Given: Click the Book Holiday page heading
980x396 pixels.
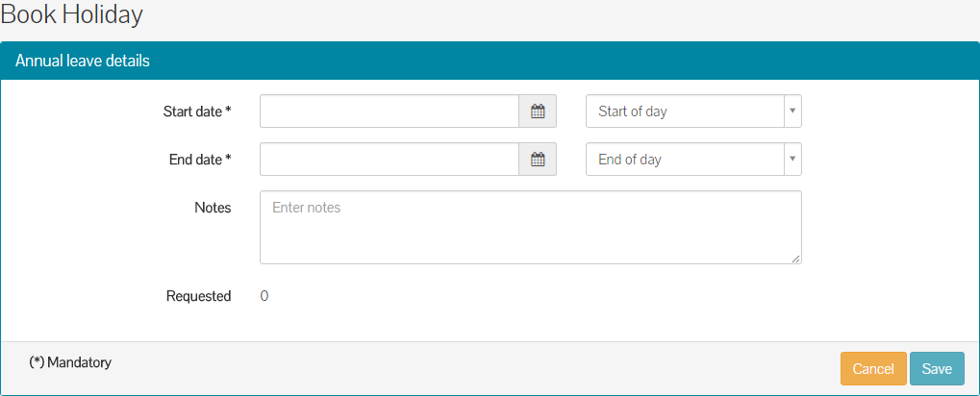Looking at the screenshot, I should pyautogui.click(x=72, y=14).
